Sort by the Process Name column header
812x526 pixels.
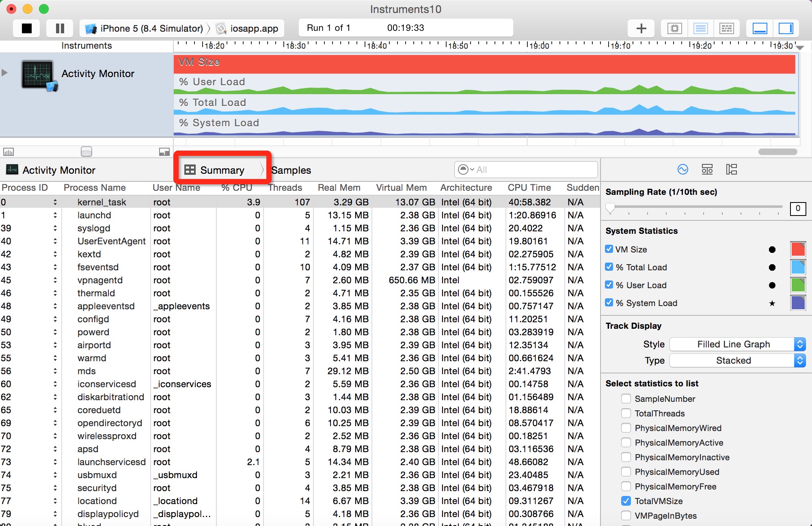pos(95,188)
